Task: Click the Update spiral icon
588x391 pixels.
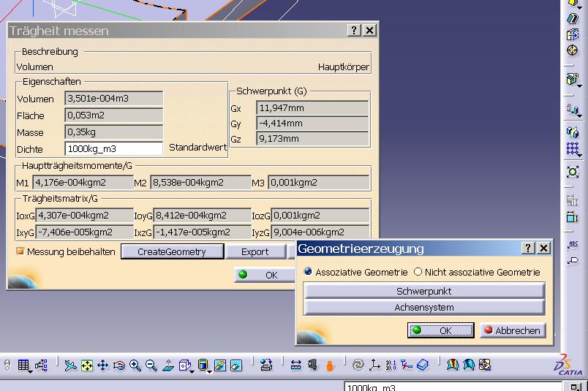Action: [x=358, y=365]
